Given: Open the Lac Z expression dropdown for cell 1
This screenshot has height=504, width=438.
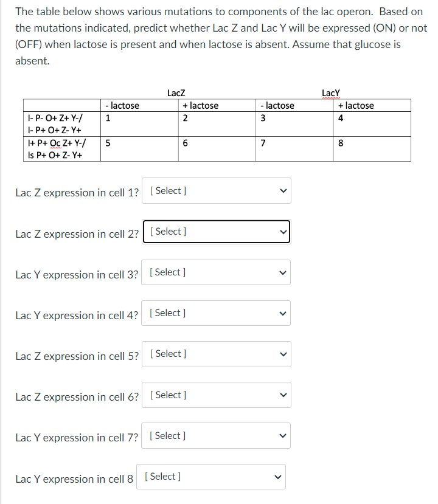Looking at the screenshot, I should pyautogui.click(x=216, y=190).
